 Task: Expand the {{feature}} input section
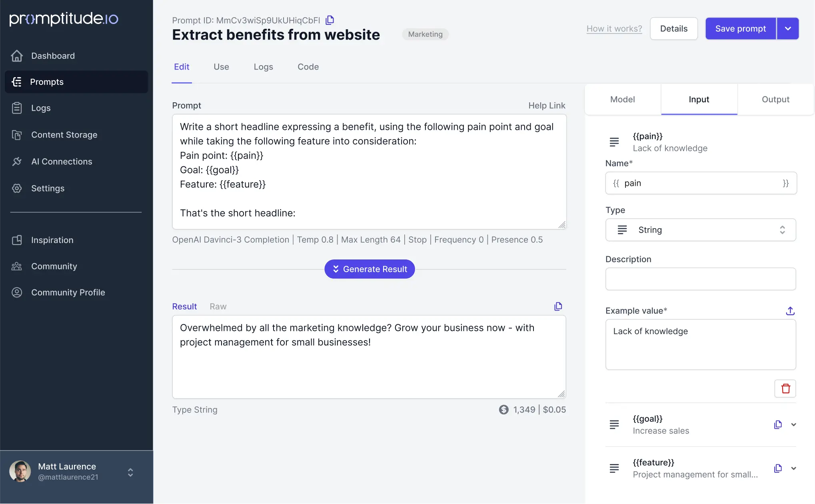click(793, 468)
